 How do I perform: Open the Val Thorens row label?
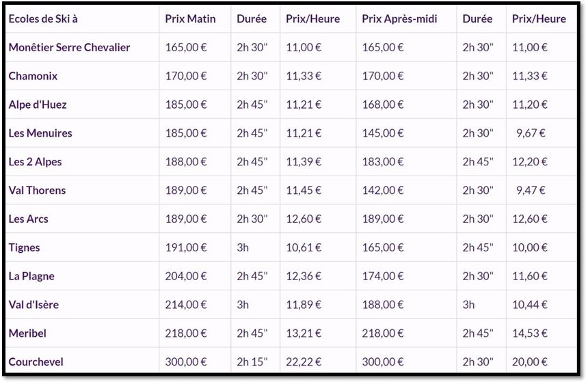pos(37,191)
